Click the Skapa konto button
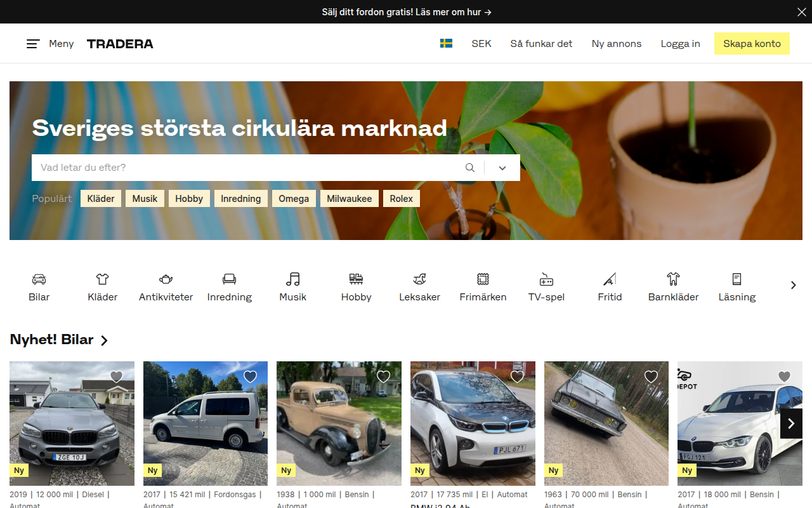Viewport: 812px width, 508px height. [x=752, y=44]
